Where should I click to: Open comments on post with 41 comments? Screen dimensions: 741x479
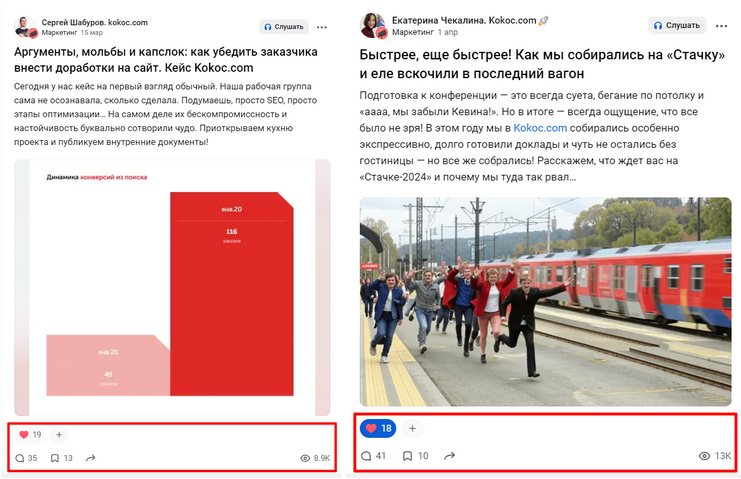point(373,456)
